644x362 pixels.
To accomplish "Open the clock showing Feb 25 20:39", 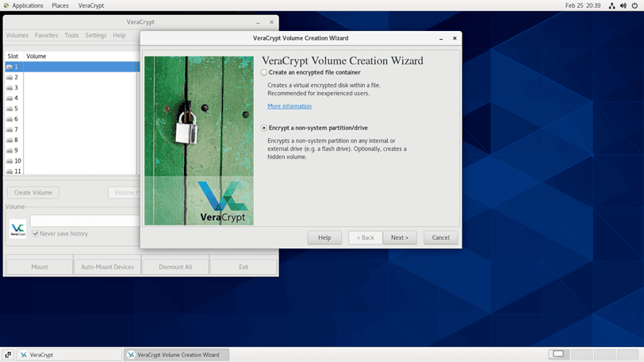I will pyautogui.click(x=582, y=6).
